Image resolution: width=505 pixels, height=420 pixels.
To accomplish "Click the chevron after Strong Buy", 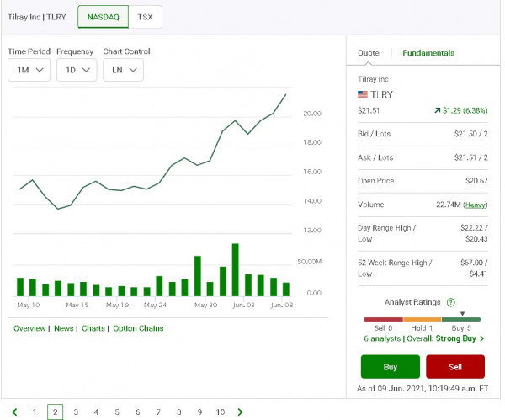I will (482, 338).
